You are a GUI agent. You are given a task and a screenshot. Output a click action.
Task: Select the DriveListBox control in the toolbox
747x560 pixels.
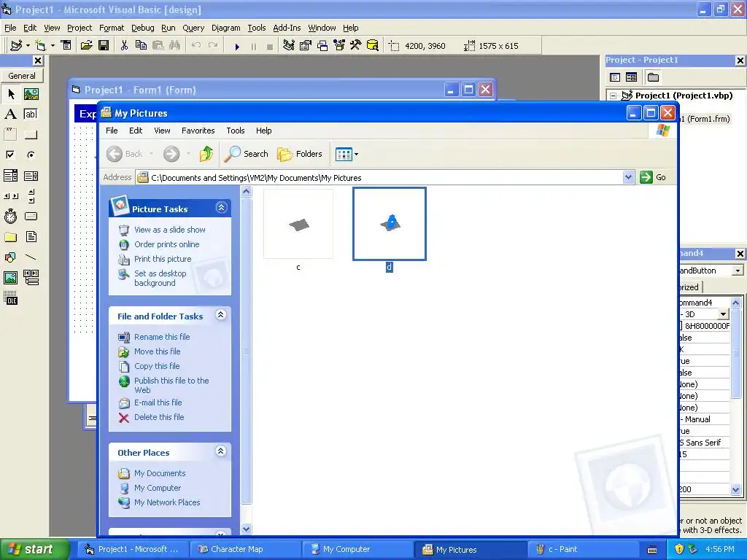coord(31,216)
